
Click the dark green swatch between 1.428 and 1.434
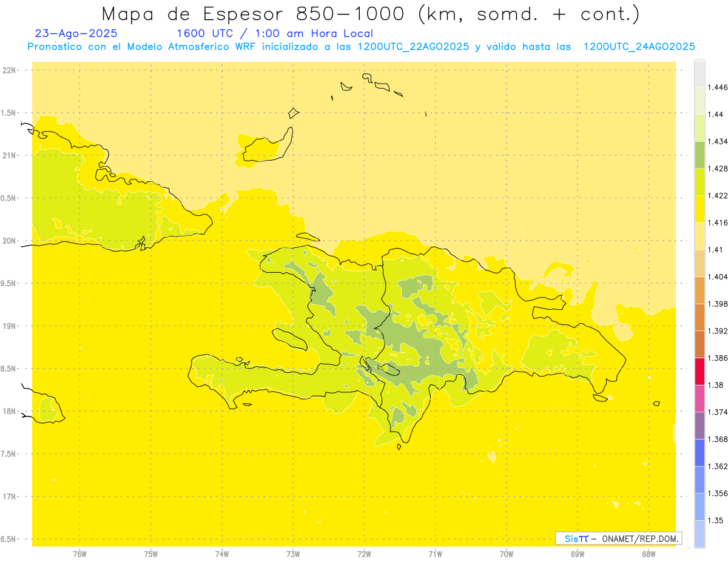click(699, 155)
